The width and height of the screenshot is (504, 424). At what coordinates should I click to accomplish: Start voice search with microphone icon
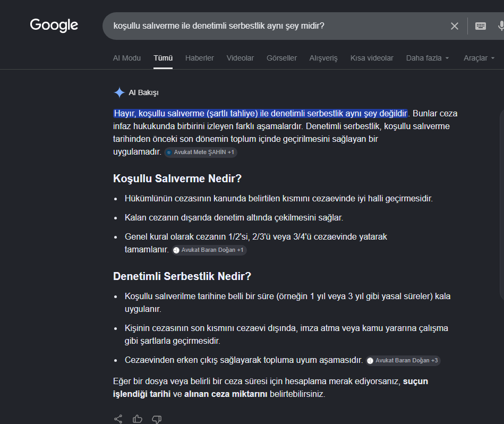(501, 26)
